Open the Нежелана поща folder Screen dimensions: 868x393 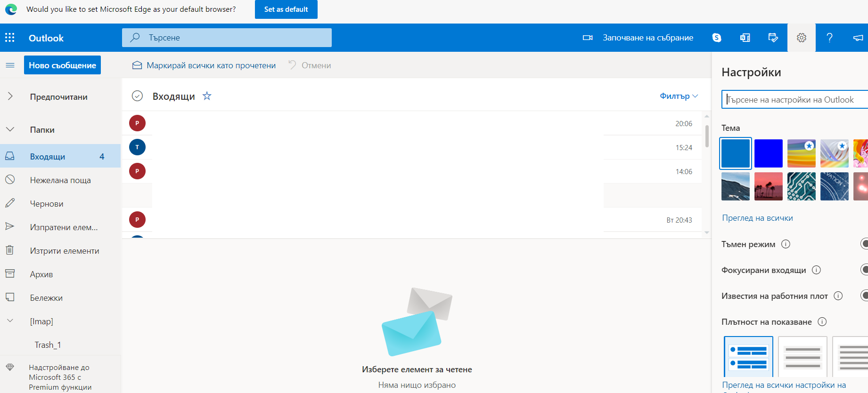click(x=60, y=180)
